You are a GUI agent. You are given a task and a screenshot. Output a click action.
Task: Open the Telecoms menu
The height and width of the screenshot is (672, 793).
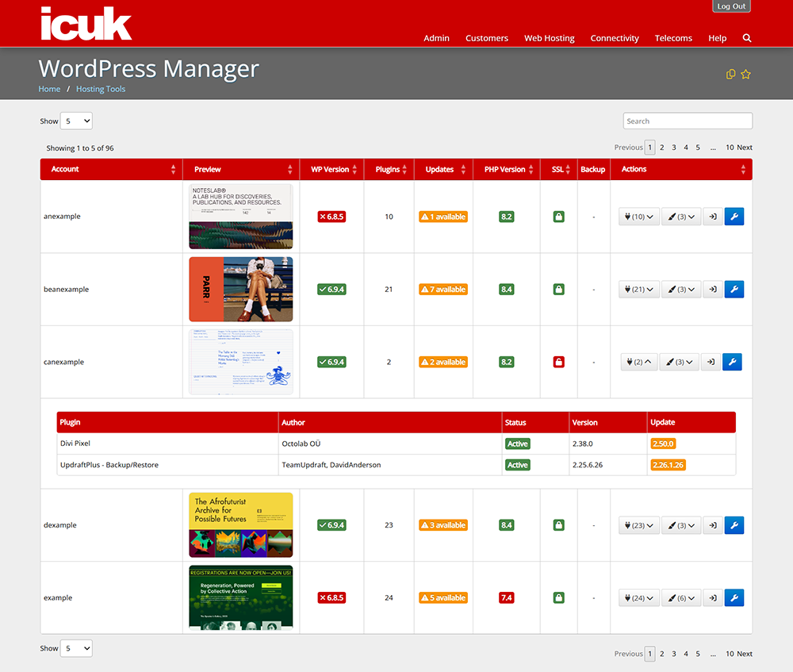[x=673, y=38]
